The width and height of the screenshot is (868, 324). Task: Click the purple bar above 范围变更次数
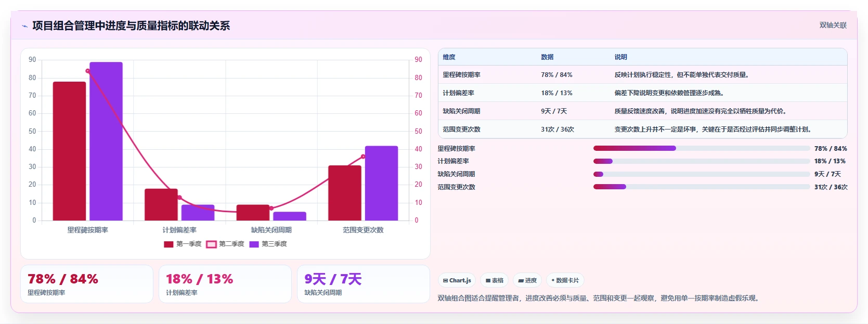coord(381,183)
